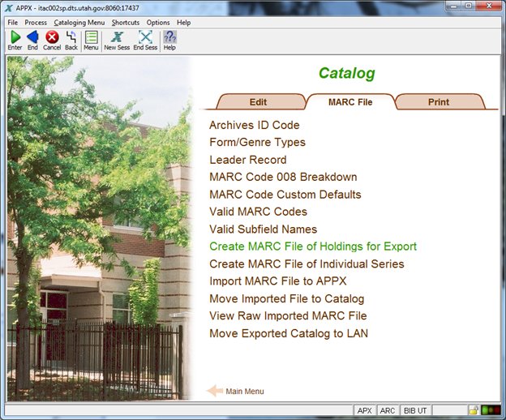Open the Cataloging Menu menu
The image size is (506, 420).
79,23
